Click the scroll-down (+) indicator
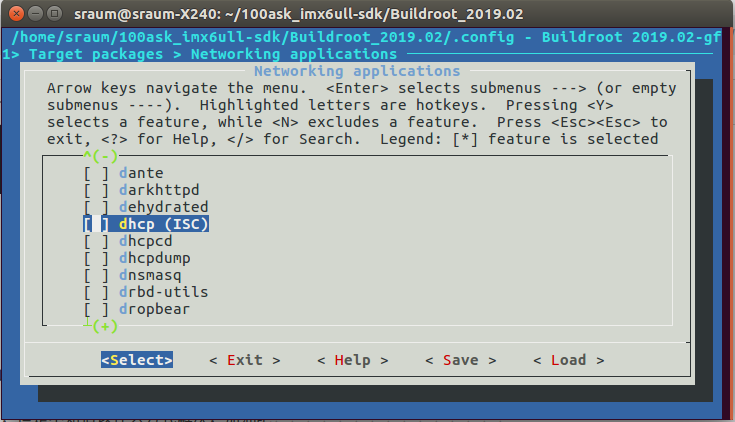The image size is (735, 422). click(104, 326)
